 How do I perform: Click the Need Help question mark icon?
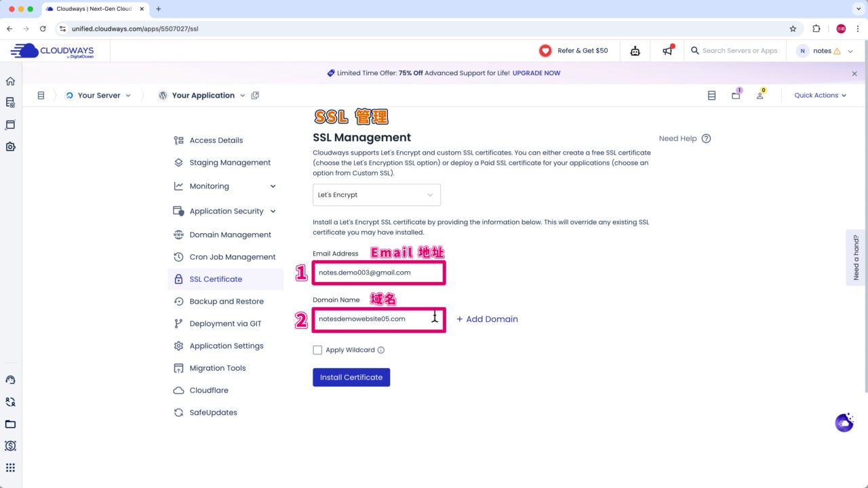706,138
